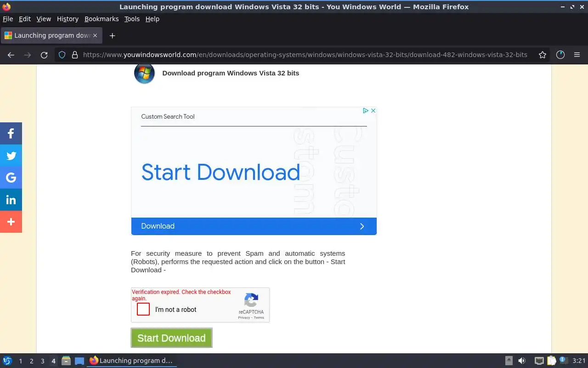The image size is (588, 368).
Task: Open the Bookmarks menu
Action: (102, 19)
